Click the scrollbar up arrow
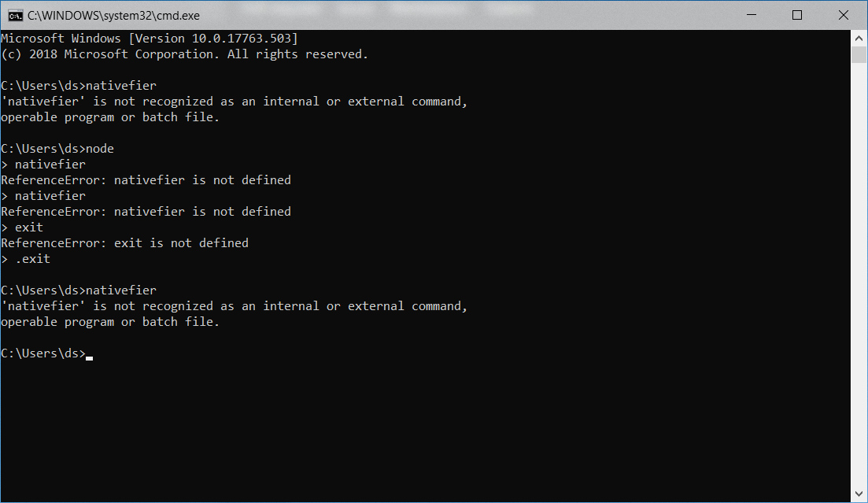This screenshot has width=868, height=503. 859,36
